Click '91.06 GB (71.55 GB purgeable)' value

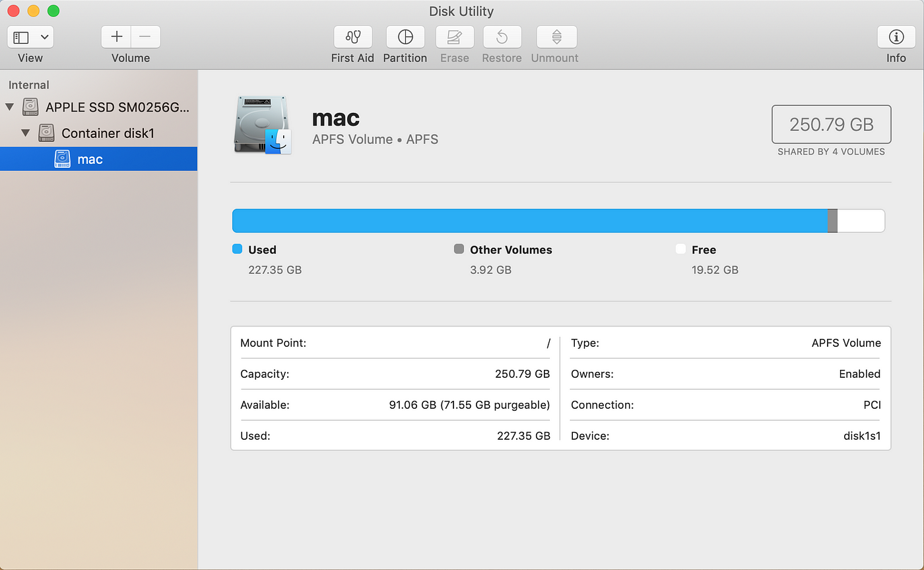click(470, 405)
